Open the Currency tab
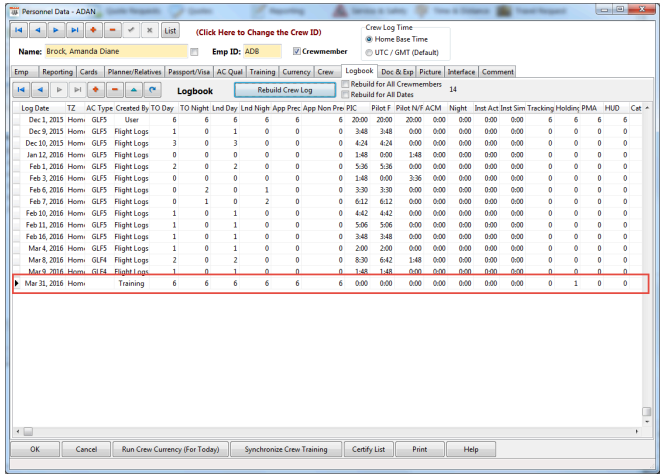This screenshot has height=476, width=661. tap(296, 72)
